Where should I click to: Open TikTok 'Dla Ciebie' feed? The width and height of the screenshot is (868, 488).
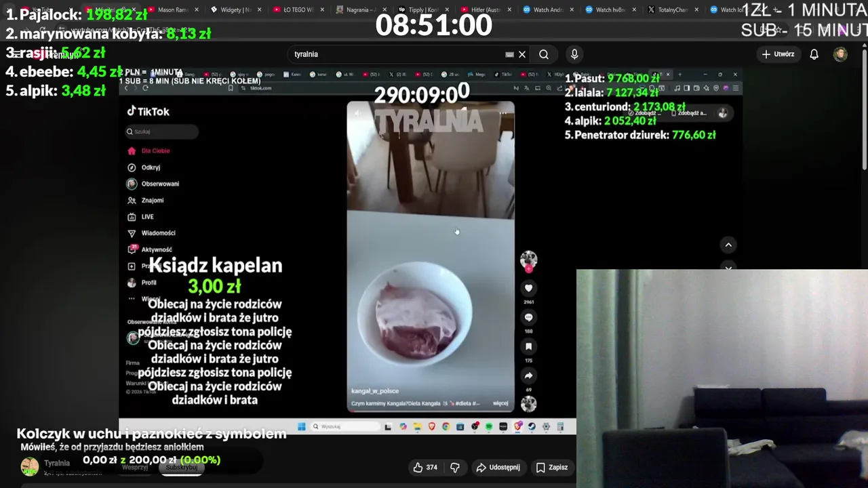[149, 150]
